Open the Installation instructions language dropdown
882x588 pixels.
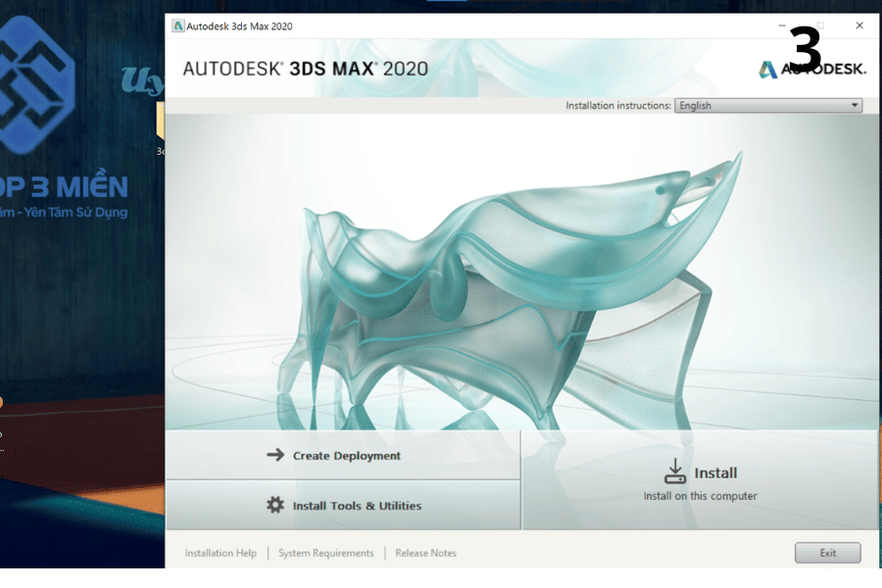(x=767, y=106)
